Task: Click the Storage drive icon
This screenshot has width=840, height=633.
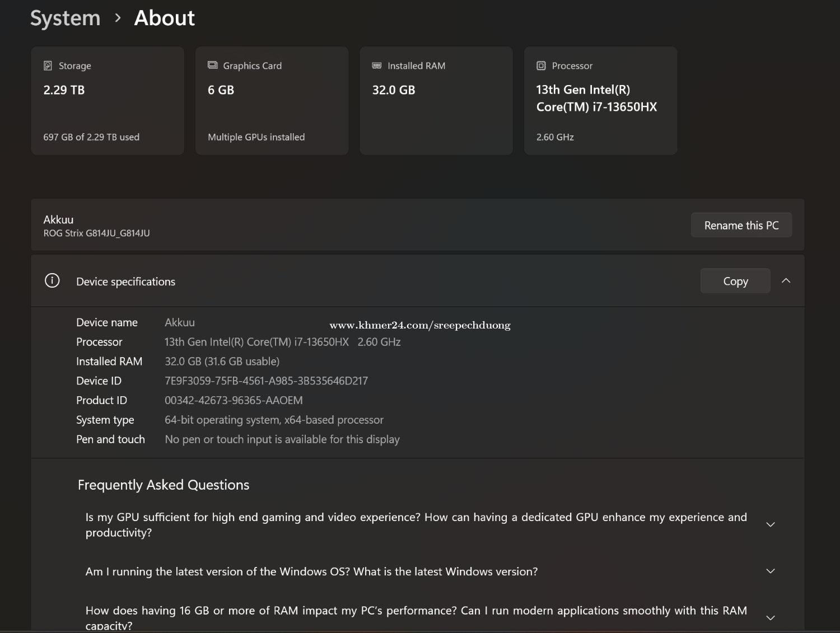Action: [x=48, y=66]
